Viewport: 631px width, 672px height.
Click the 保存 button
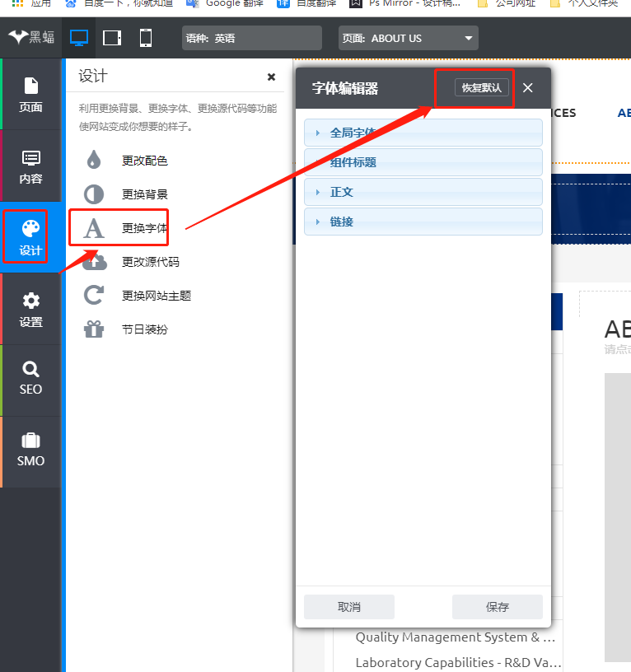click(x=497, y=607)
